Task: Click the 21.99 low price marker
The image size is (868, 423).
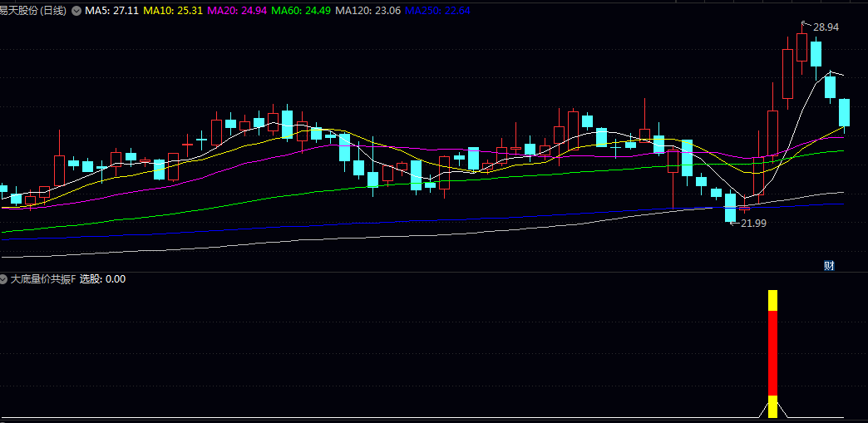Action: click(x=752, y=223)
